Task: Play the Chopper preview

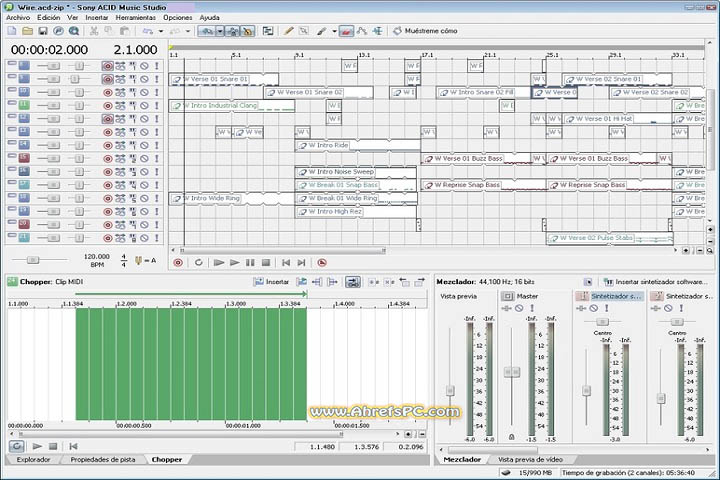Action: [x=37, y=446]
